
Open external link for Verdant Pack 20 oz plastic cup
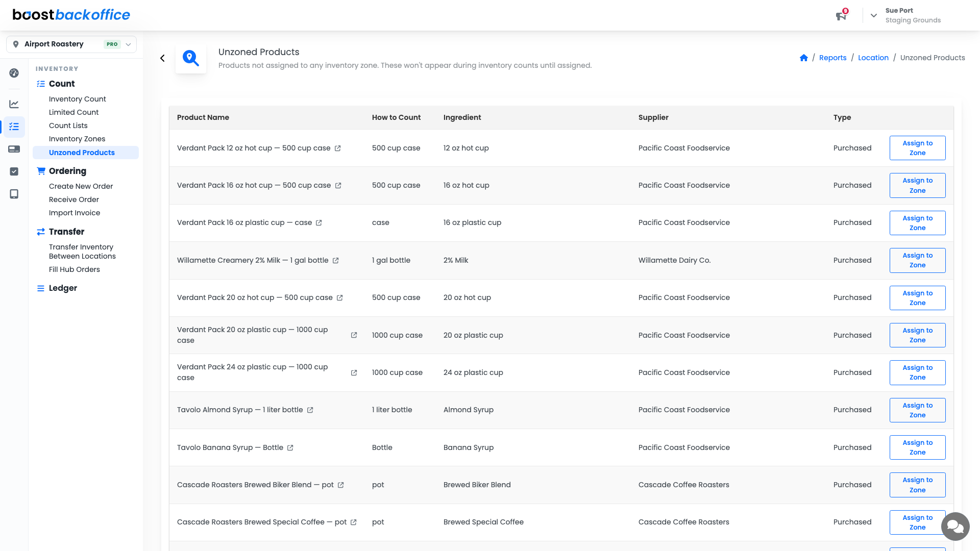pos(354,335)
